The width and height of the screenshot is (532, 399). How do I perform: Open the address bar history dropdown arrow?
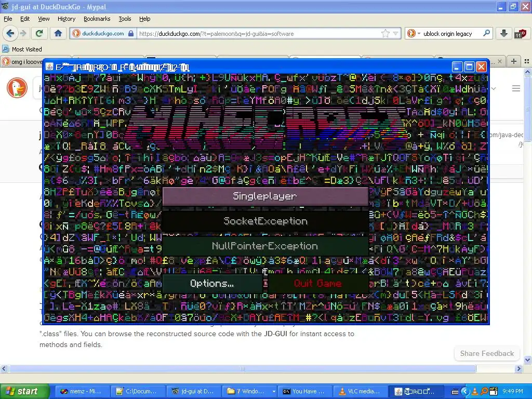click(395, 34)
